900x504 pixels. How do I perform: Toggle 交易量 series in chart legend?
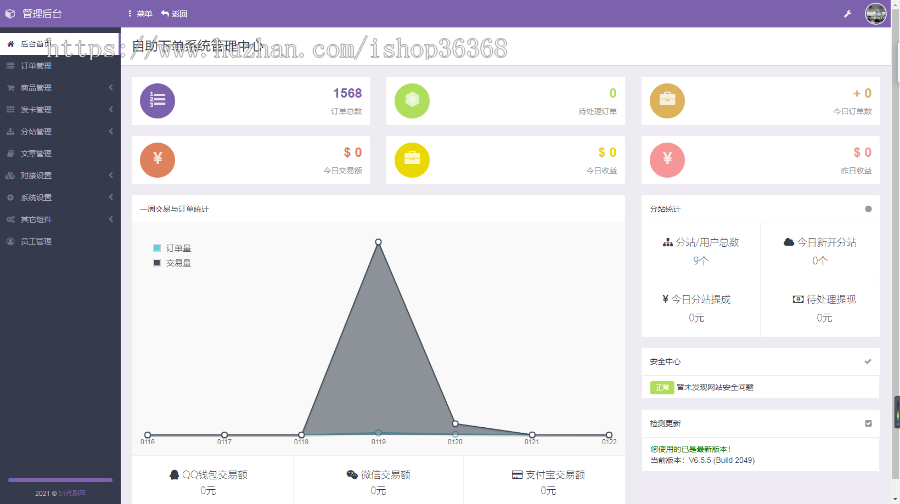click(172, 263)
